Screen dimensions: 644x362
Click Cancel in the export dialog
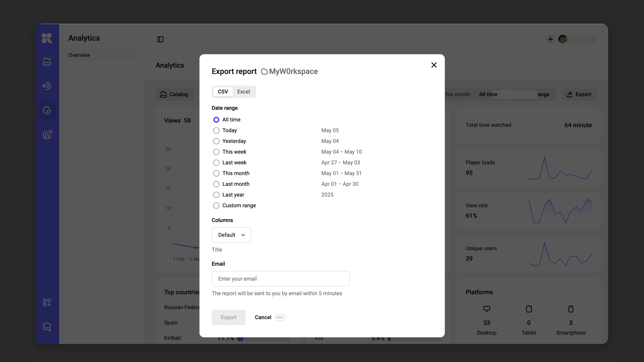[263, 317]
